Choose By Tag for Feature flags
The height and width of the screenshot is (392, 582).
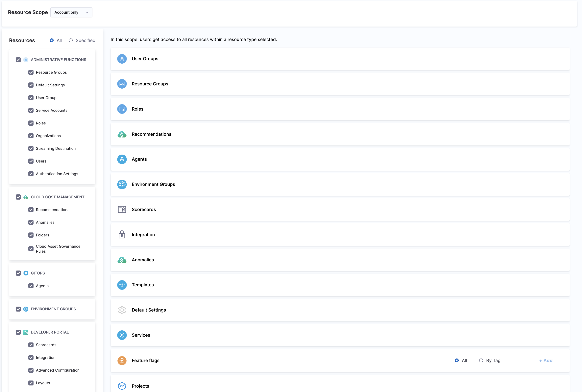[481, 360]
